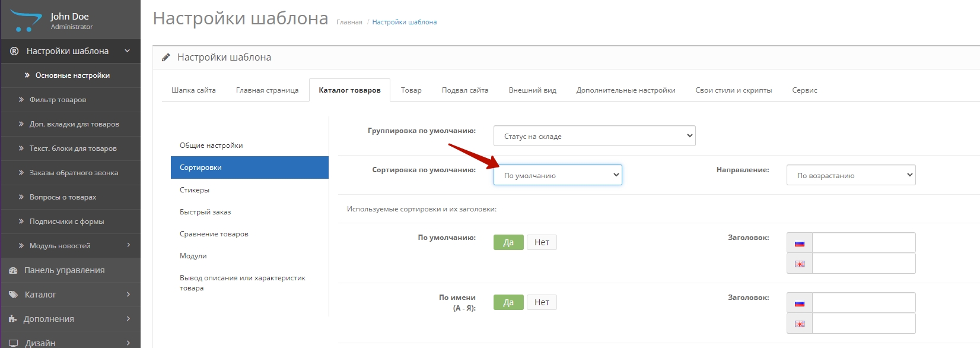Open the Направление dropdown

pos(851,175)
